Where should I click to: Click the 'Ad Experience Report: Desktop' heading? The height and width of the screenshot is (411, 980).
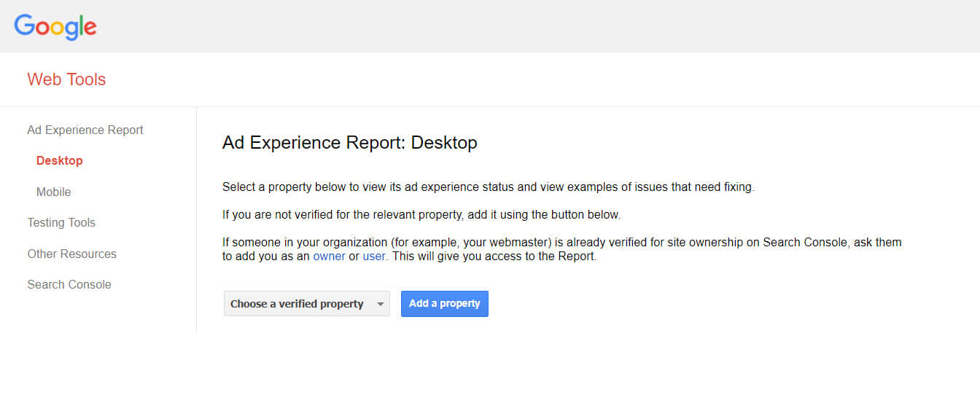(350, 143)
